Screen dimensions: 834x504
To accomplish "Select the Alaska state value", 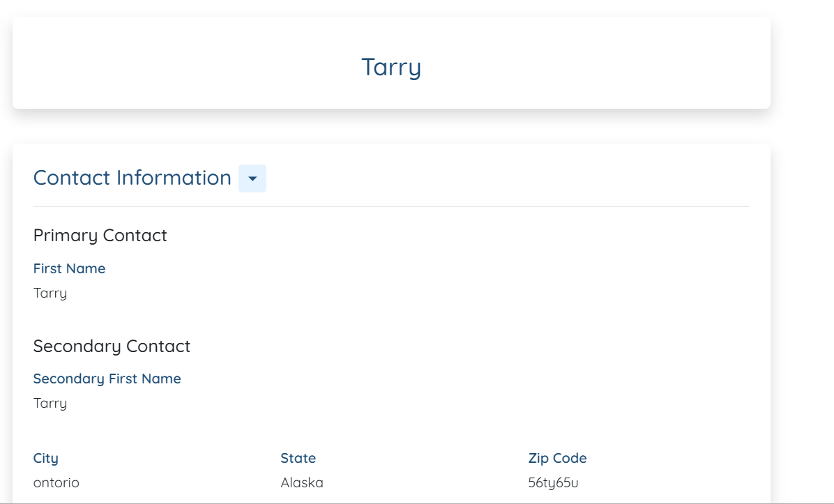I will click(x=302, y=482).
